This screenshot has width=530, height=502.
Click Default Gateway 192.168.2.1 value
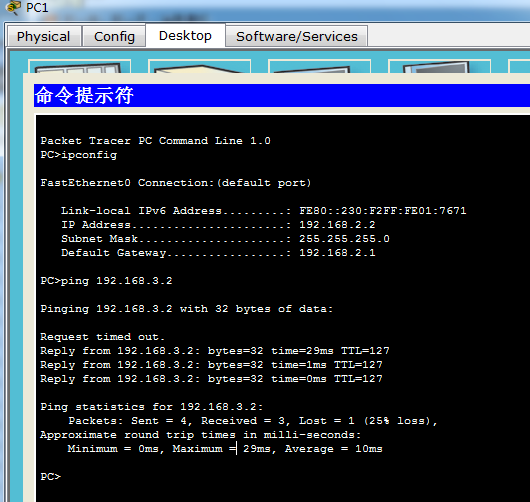(x=337, y=253)
